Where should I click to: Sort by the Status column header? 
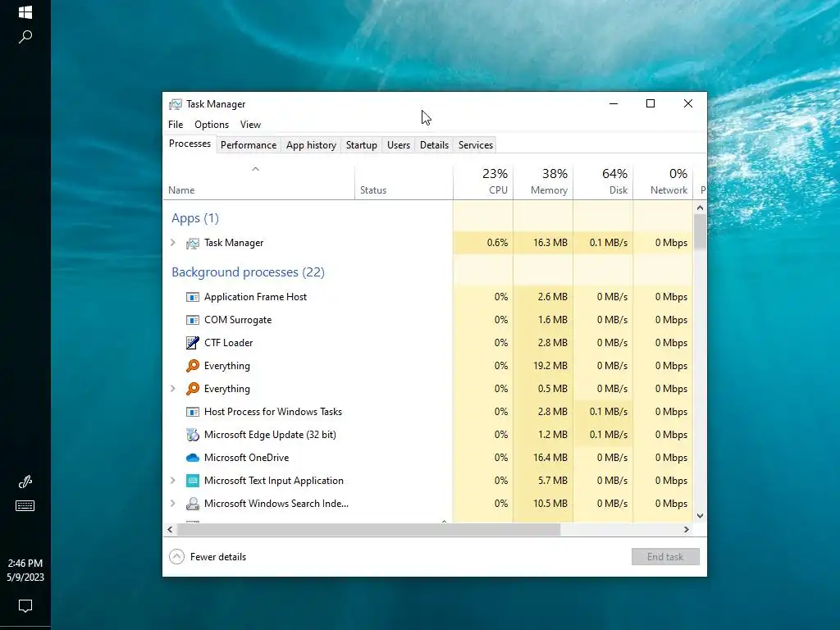tap(404, 183)
